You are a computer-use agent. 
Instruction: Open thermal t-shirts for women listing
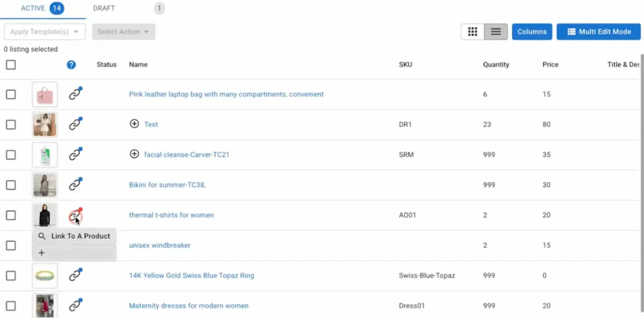pyautogui.click(x=171, y=215)
